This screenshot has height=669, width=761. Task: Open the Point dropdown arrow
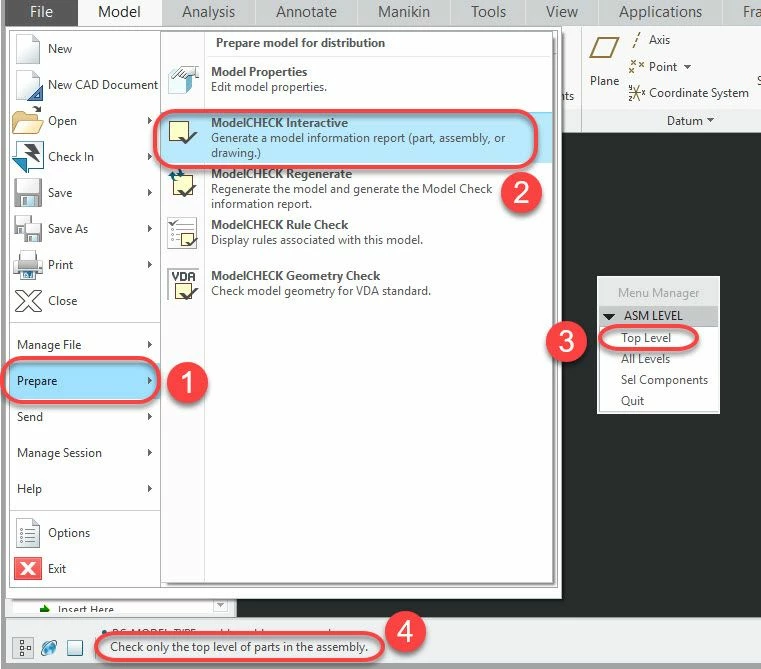tap(687, 67)
